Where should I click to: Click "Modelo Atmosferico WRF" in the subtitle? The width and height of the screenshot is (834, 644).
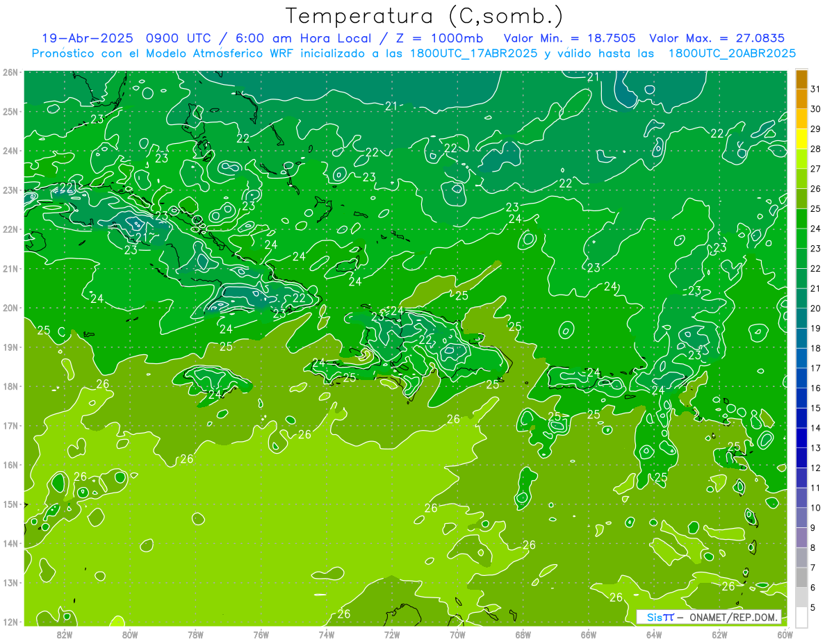[219, 53]
